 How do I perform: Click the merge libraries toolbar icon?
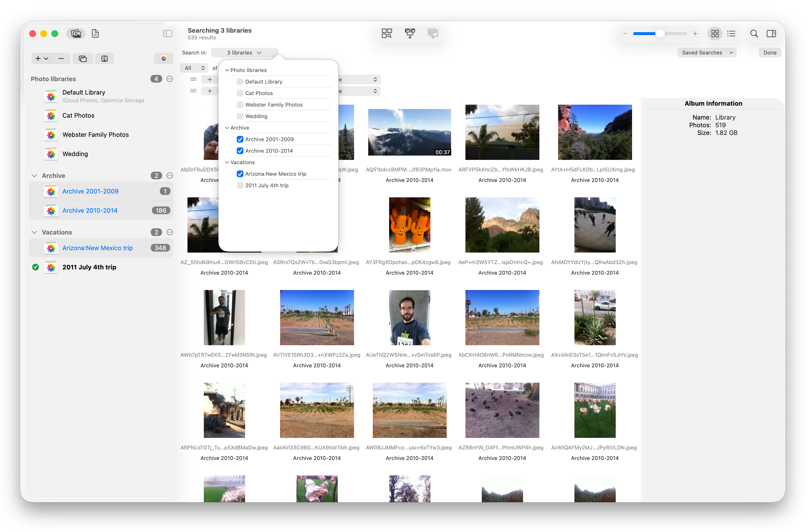(x=410, y=33)
